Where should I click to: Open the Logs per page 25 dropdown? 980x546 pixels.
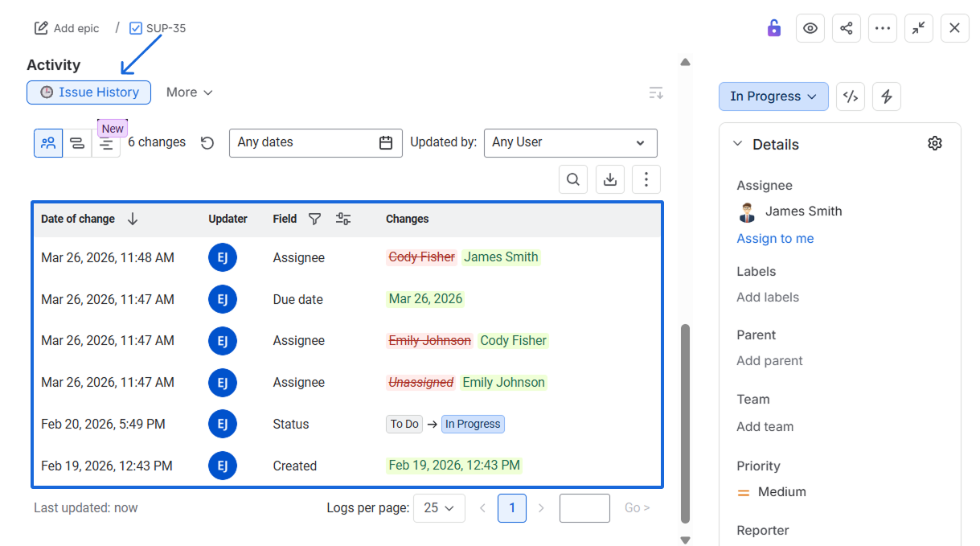coord(439,508)
